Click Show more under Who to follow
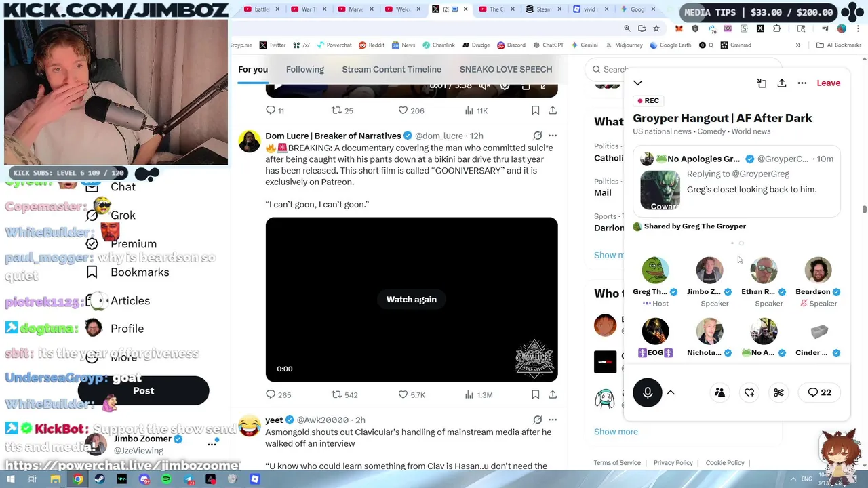868x488 pixels. point(616,432)
